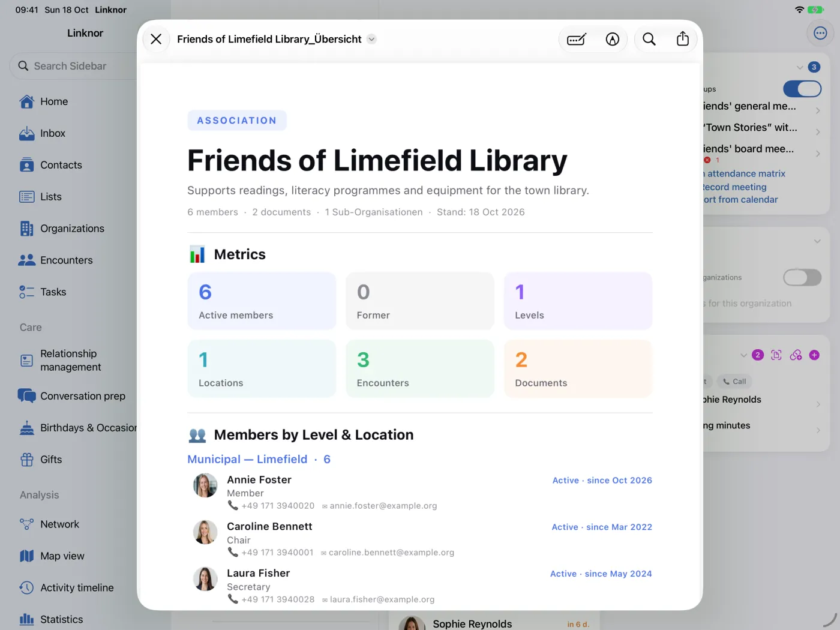Close the Friends of Limefield Library preview

point(156,39)
